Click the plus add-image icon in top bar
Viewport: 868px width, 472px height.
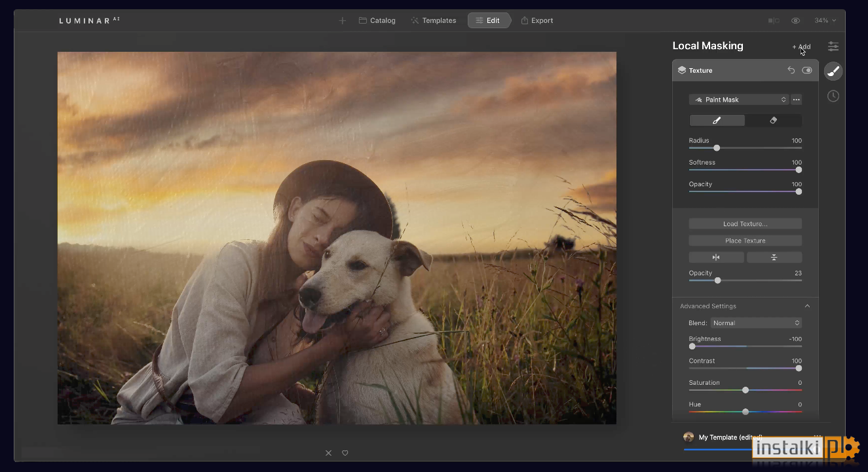tap(342, 20)
